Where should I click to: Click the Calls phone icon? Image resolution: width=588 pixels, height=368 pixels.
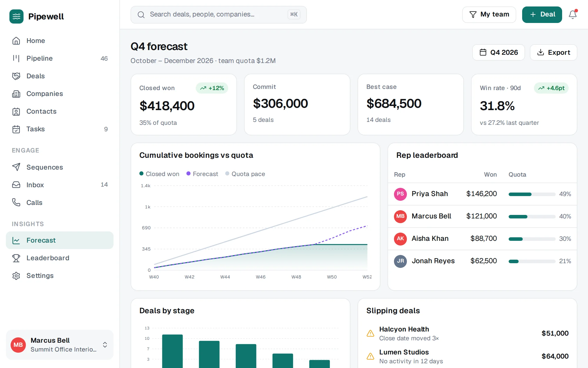point(16,203)
